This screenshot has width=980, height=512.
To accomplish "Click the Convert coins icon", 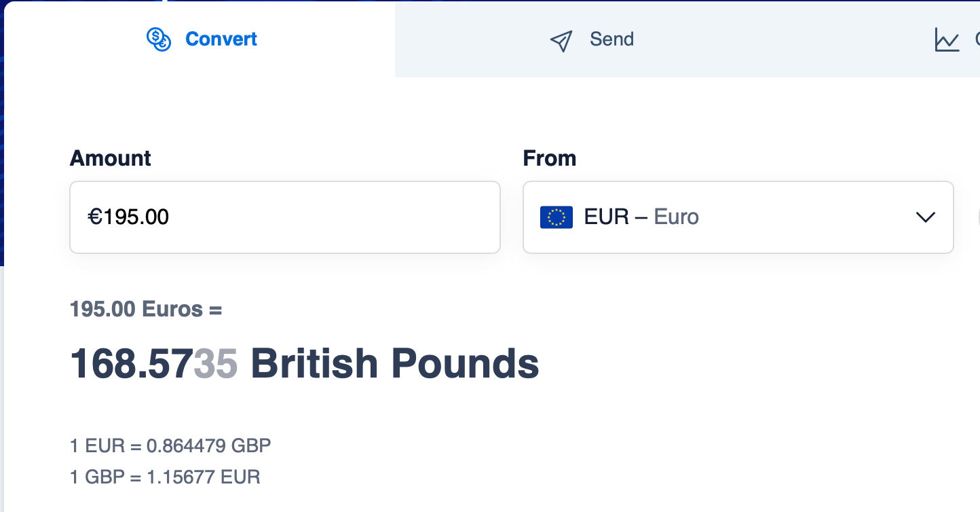I will click(x=159, y=39).
